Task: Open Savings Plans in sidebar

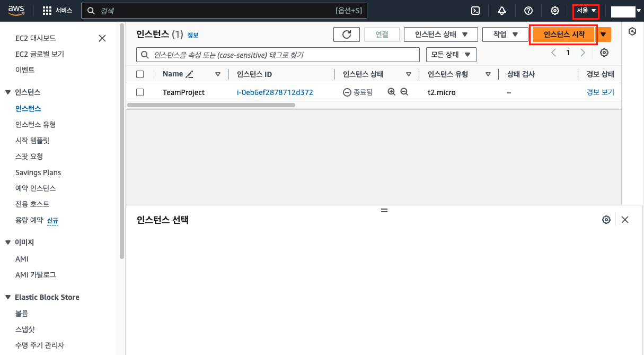Action: 38,172
